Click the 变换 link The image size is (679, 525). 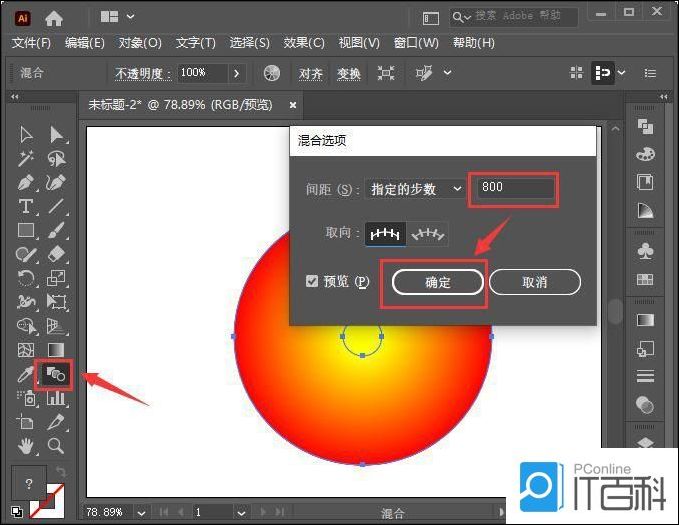pyautogui.click(x=349, y=74)
